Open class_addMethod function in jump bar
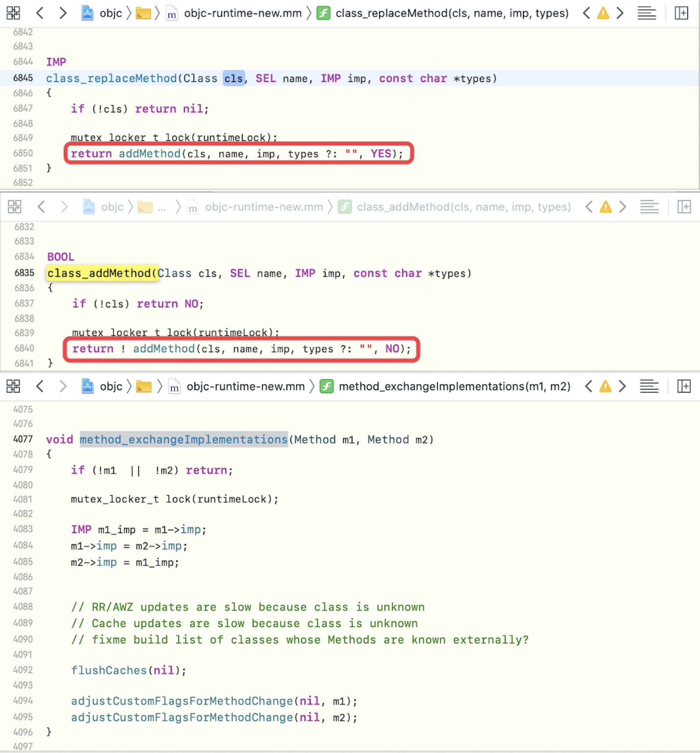 point(464,207)
